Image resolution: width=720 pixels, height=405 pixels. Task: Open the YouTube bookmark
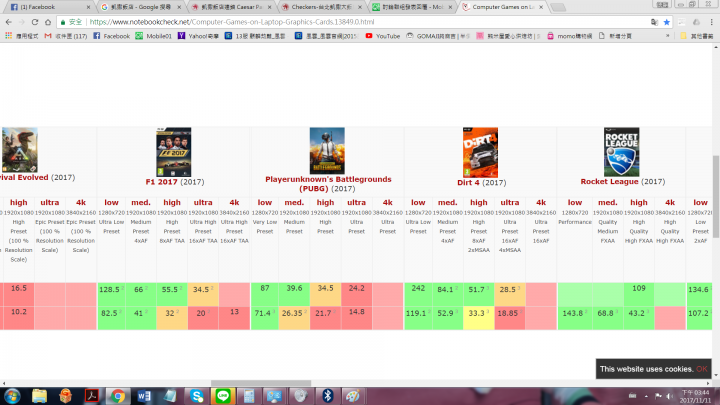382,36
